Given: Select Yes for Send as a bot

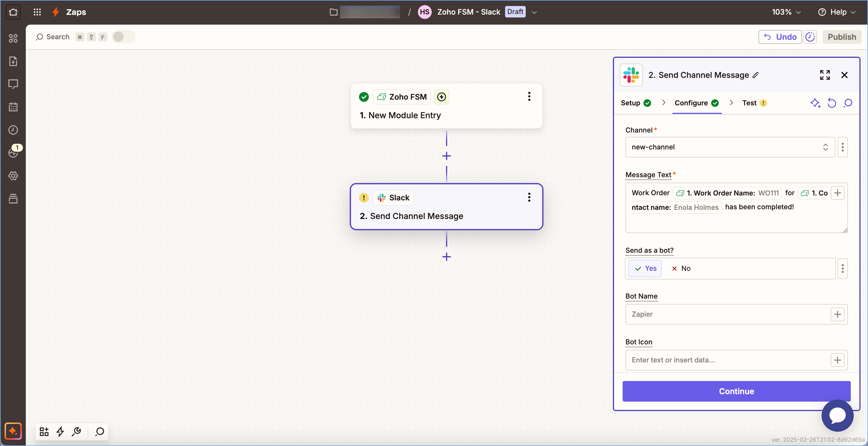Looking at the screenshot, I should (645, 268).
